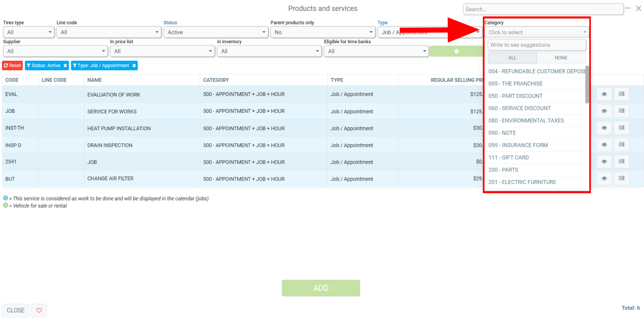Screen dimensions: 644x319
Task: Select the NONE tab in Category list
Action: pos(561,58)
